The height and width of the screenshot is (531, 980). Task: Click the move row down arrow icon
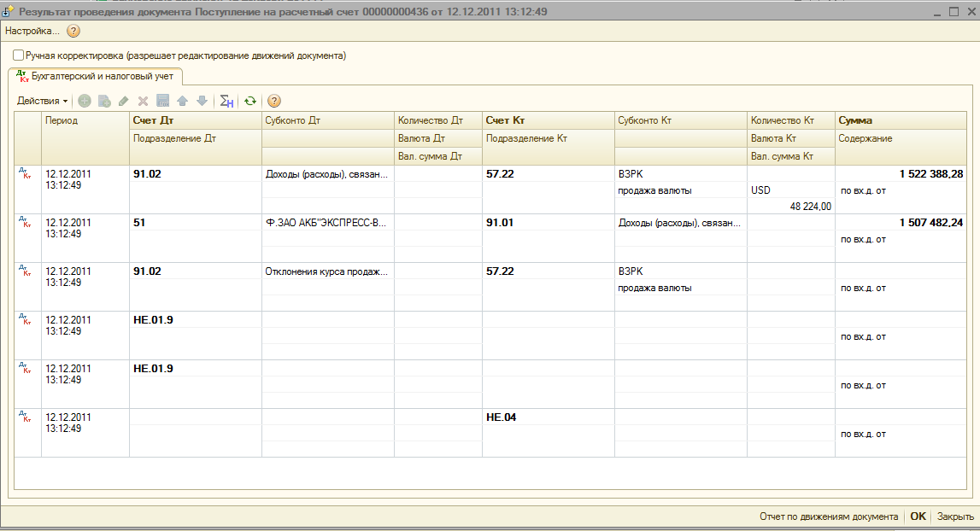(202, 101)
